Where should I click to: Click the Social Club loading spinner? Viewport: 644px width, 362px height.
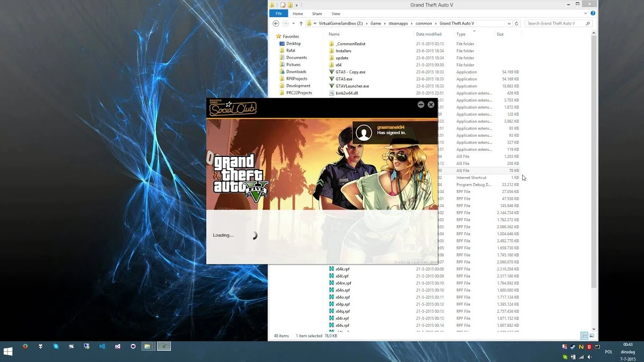pyautogui.click(x=255, y=235)
